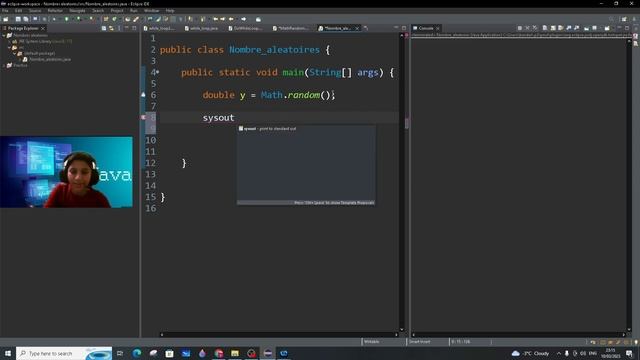Close the Nombre_aleatoires editor tab

pyautogui.click(x=357, y=28)
